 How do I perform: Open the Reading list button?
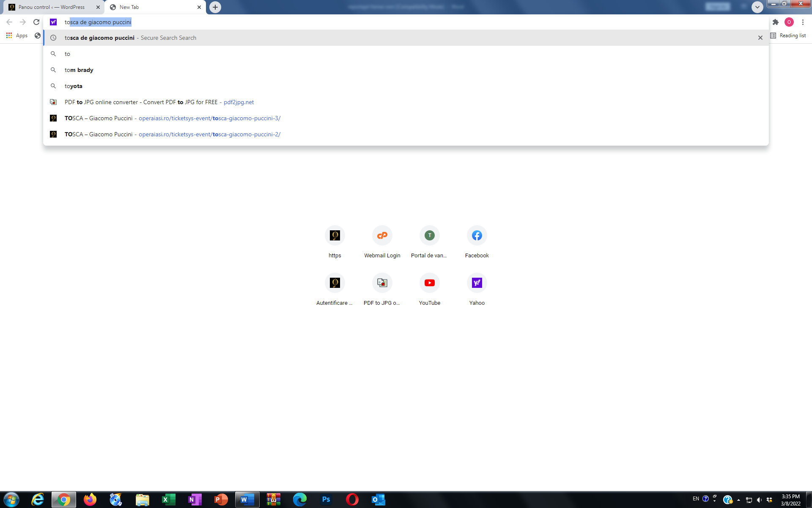tap(788, 36)
